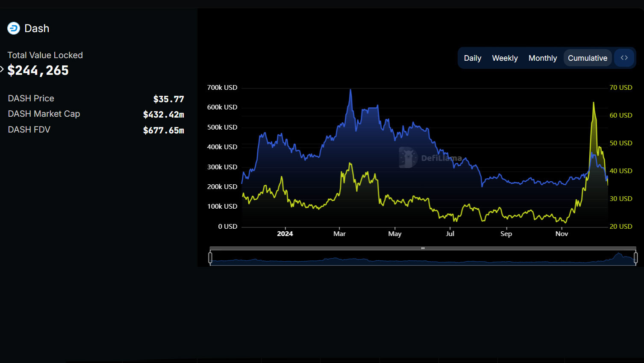
Task: Select the Cumulative chart view
Action: tap(588, 58)
